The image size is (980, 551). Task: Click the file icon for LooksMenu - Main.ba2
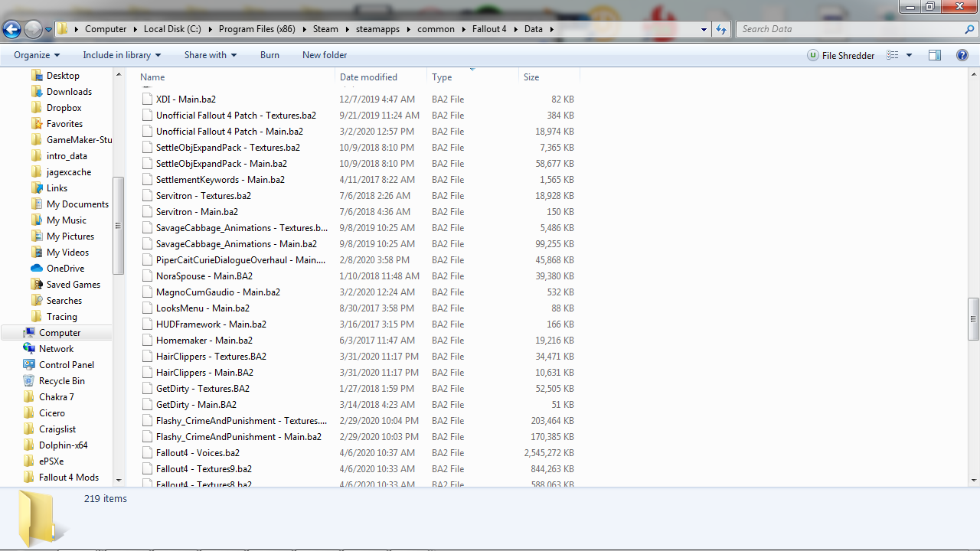148,308
